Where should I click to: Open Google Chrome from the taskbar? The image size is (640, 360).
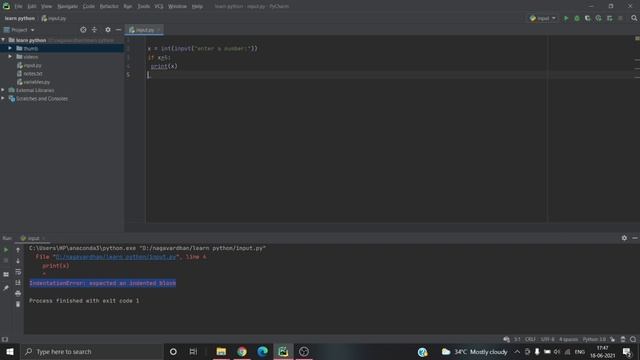(x=242, y=351)
